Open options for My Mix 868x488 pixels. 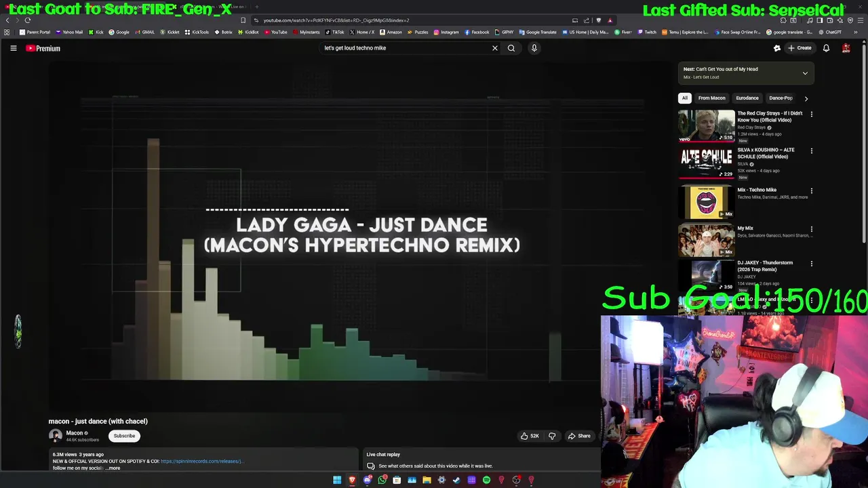[812, 230]
